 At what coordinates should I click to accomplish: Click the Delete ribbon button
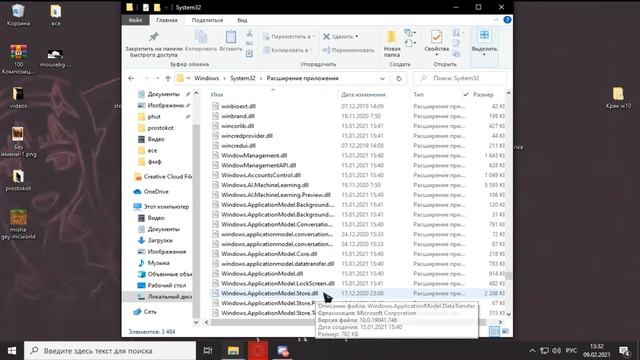(x=340, y=37)
